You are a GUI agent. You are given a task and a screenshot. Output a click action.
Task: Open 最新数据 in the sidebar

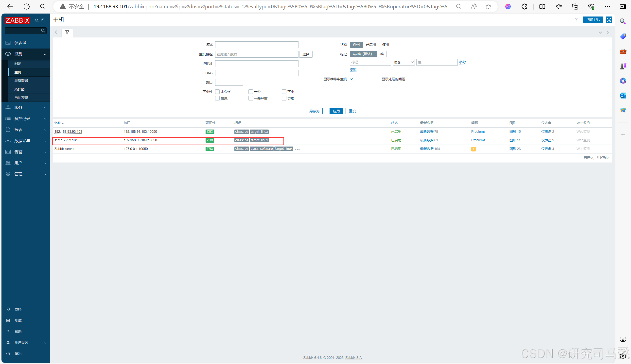tap(21, 81)
